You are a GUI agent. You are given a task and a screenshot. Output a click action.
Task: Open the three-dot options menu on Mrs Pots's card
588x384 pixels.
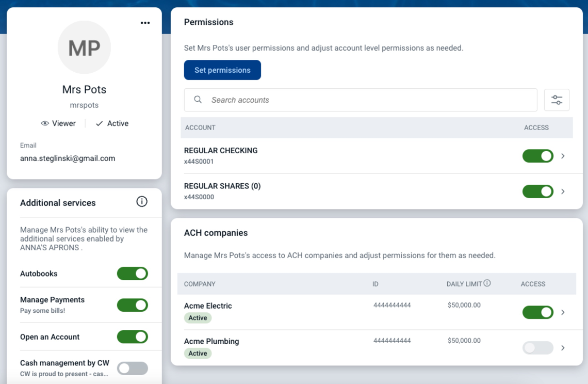(145, 23)
